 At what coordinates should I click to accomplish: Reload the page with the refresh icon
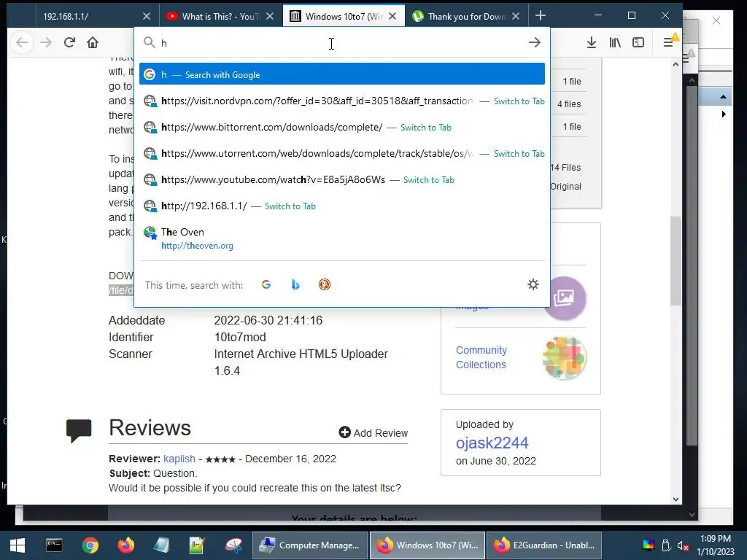point(69,42)
